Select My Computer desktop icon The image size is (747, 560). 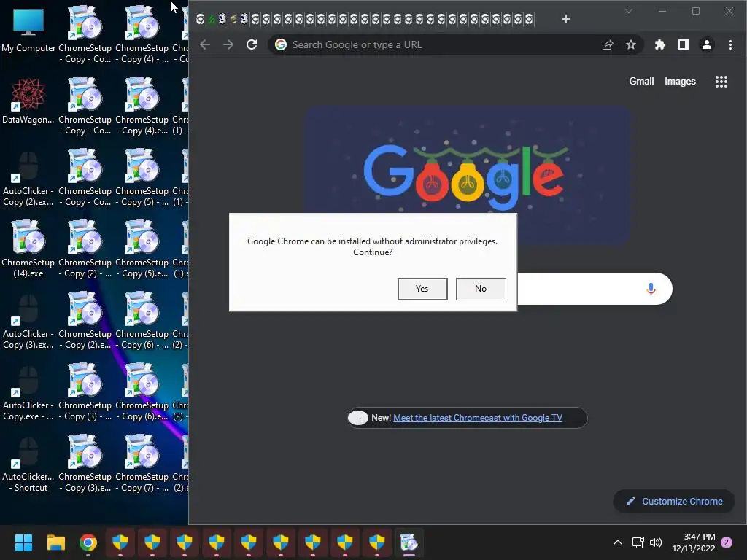[x=28, y=29]
